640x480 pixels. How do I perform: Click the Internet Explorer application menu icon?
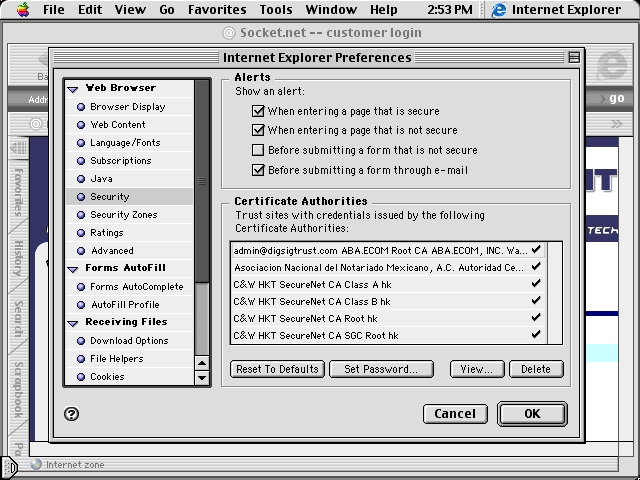click(x=498, y=9)
